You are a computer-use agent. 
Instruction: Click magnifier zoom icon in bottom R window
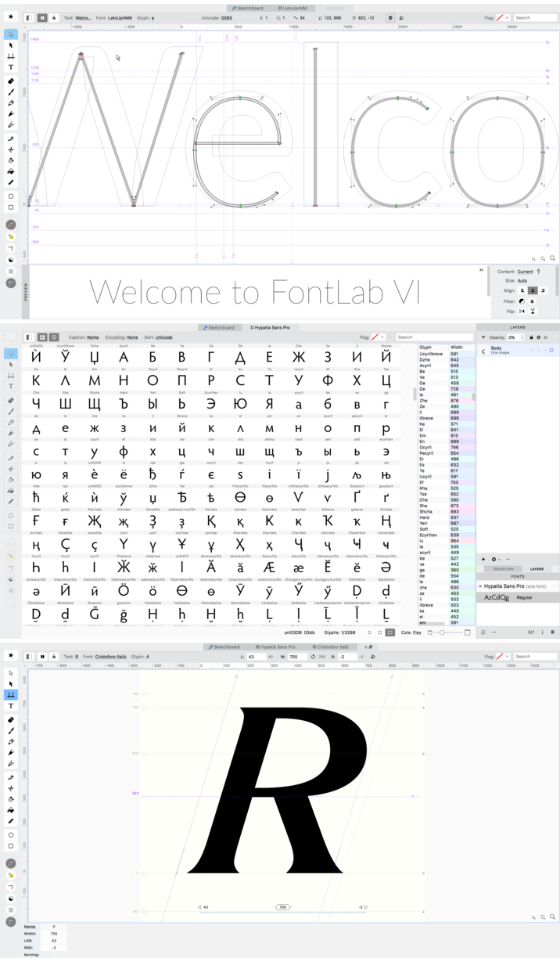point(551,917)
